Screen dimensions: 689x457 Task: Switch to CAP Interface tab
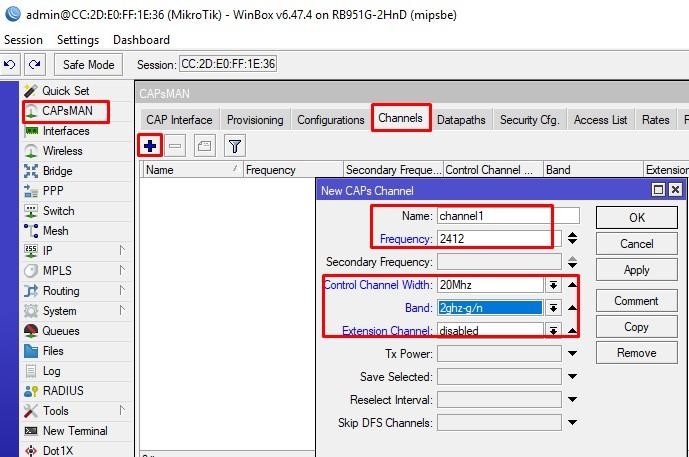[x=179, y=120]
